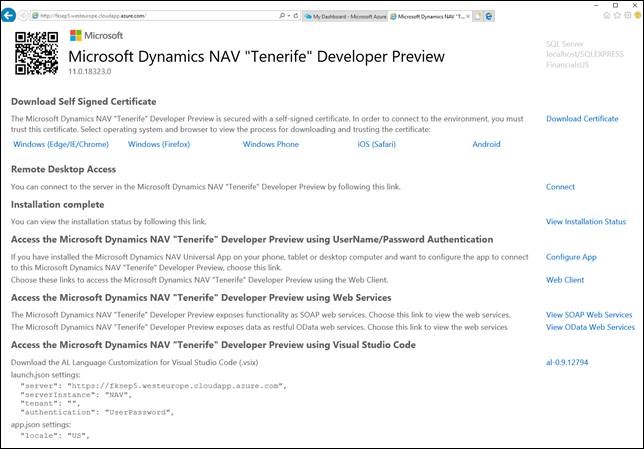This screenshot has height=449, width=644.
Task: Open View Installation Status link
Action: click(x=586, y=221)
